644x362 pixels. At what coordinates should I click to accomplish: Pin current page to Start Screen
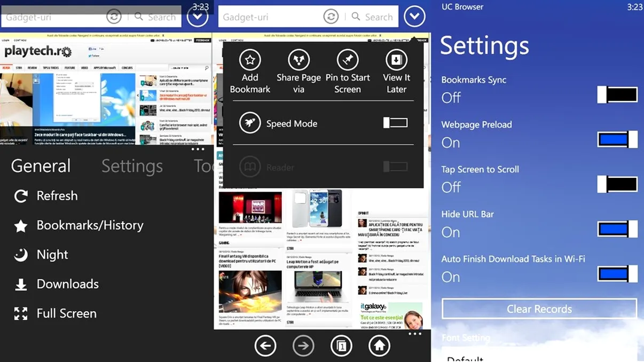point(348,60)
